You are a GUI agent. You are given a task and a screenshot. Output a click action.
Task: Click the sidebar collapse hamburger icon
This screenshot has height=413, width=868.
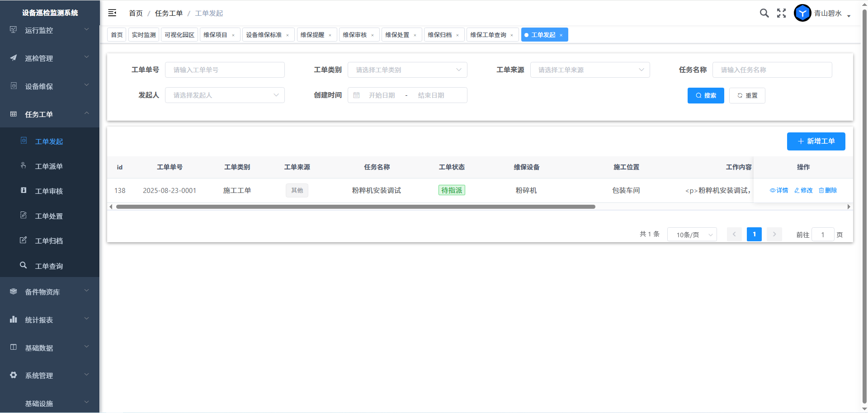tap(112, 13)
